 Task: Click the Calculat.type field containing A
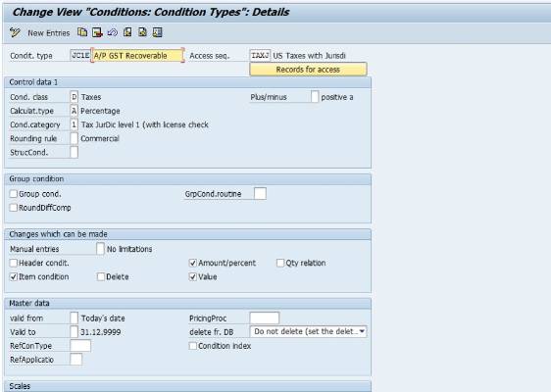tap(74, 111)
